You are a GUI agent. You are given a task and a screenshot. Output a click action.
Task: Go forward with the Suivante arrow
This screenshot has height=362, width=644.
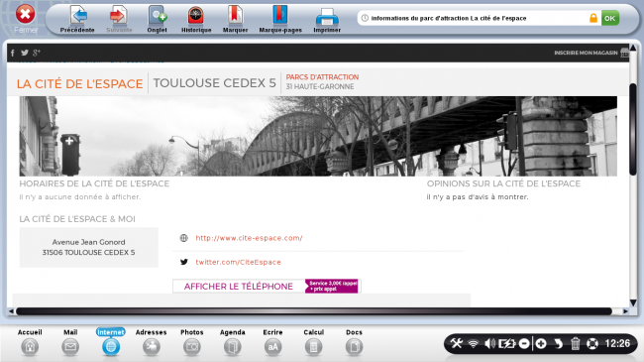point(119,19)
